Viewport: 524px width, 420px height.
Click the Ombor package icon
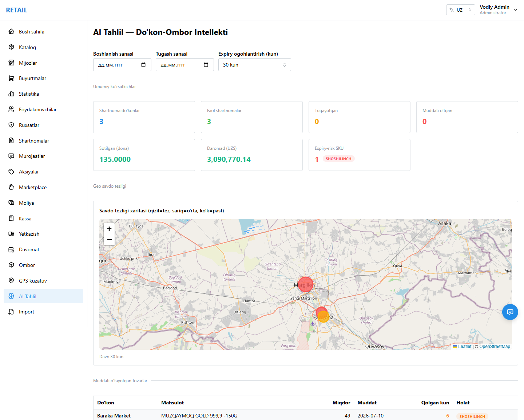pos(11,265)
